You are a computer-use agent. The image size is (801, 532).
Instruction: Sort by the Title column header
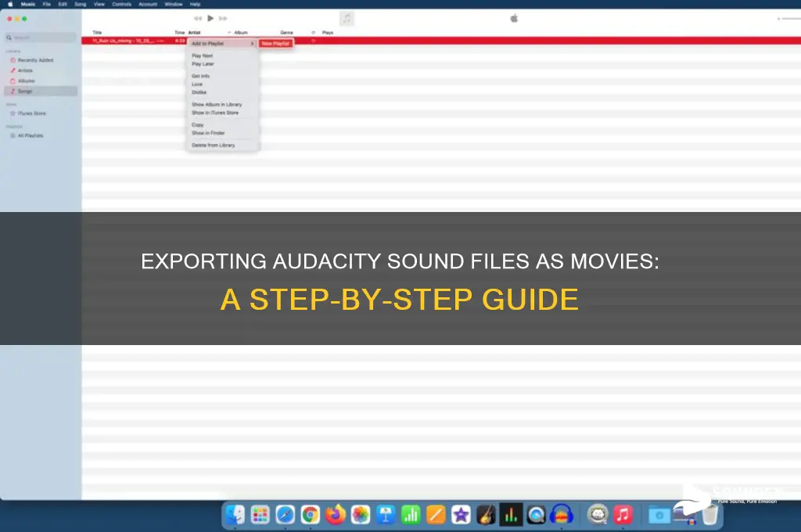[97, 32]
